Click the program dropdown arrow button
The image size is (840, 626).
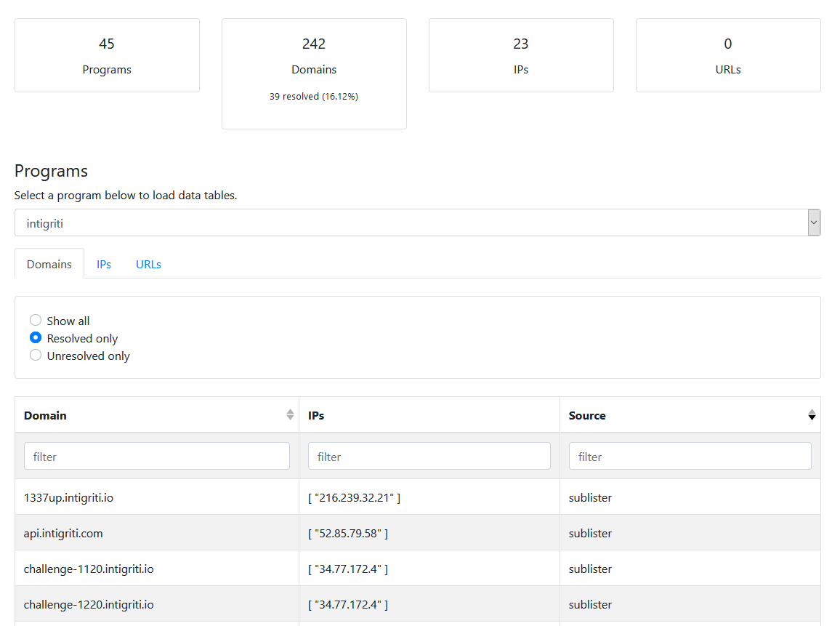[814, 223]
